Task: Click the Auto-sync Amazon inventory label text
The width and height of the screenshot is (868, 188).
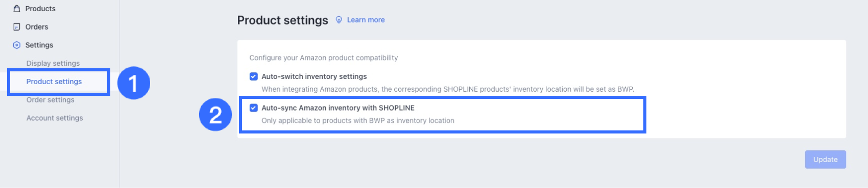Action: [338, 108]
